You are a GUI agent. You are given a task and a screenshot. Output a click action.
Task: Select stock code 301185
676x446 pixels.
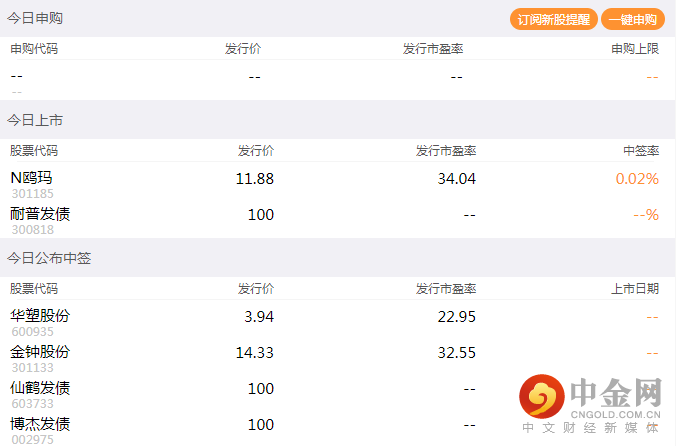point(32,194)
